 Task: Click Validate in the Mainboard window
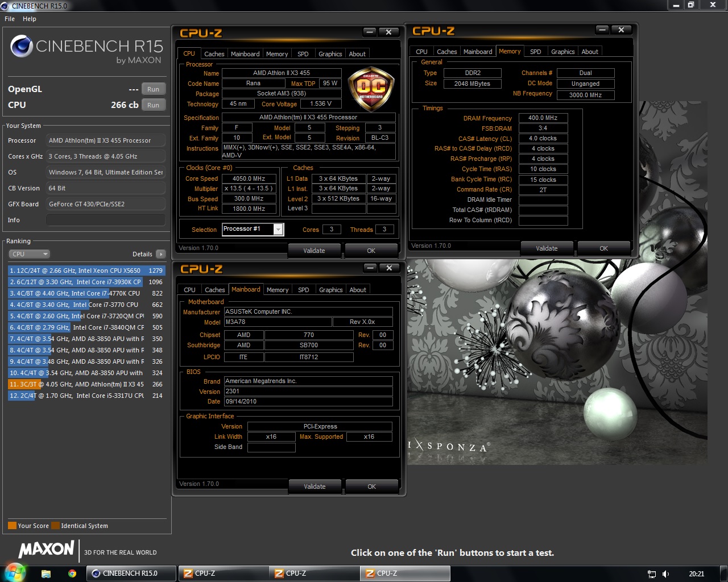[315, 487]
